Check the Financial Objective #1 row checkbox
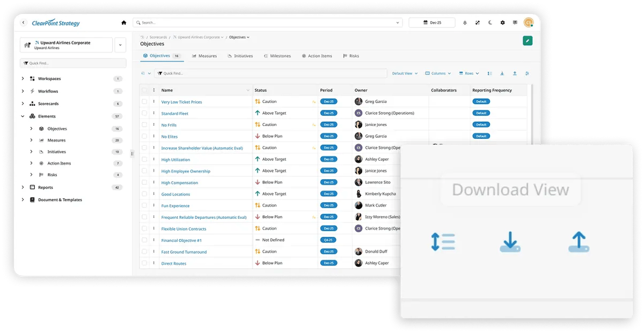This screenshot has height=333, width=644. [x=144, y=240]
